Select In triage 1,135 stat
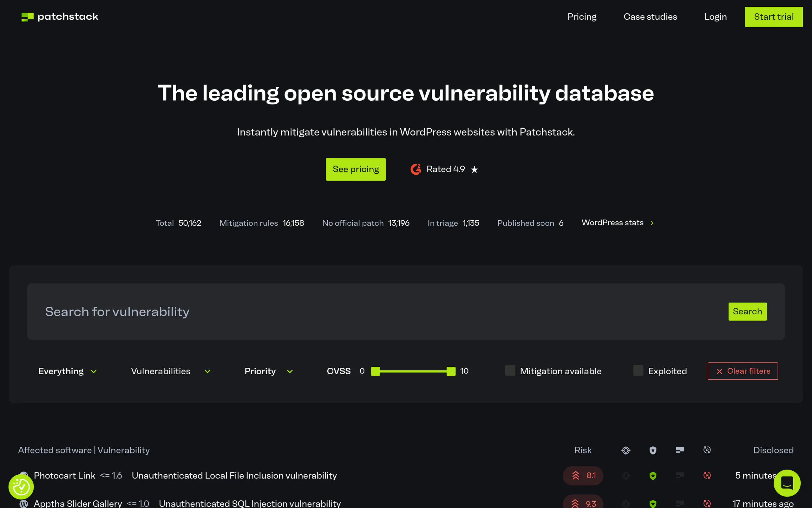Screen dimensions: 812x508 coord(453,223)
